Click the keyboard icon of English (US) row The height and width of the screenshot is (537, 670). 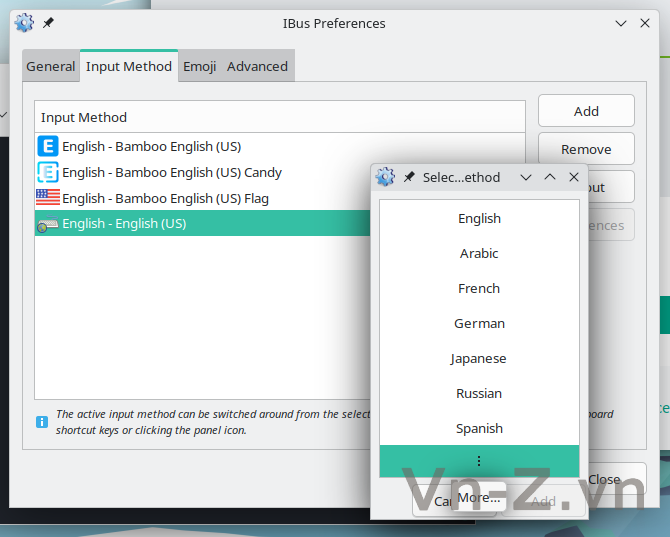coord(48,224)
